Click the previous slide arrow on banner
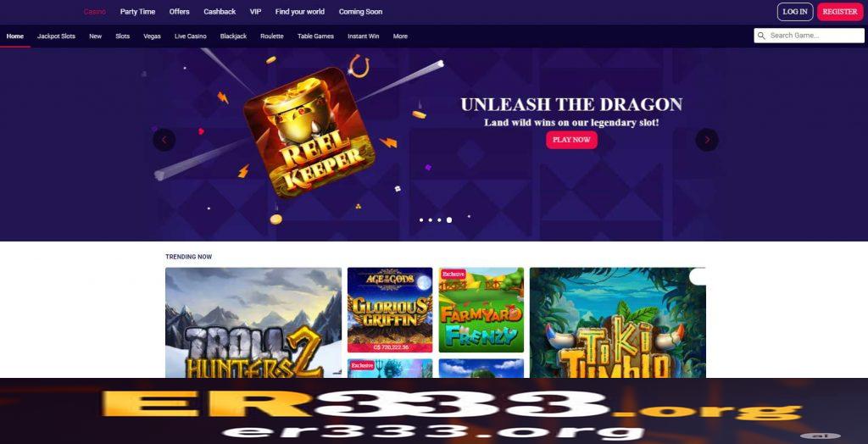The image size is (868, 444). [x=164, y=140]
